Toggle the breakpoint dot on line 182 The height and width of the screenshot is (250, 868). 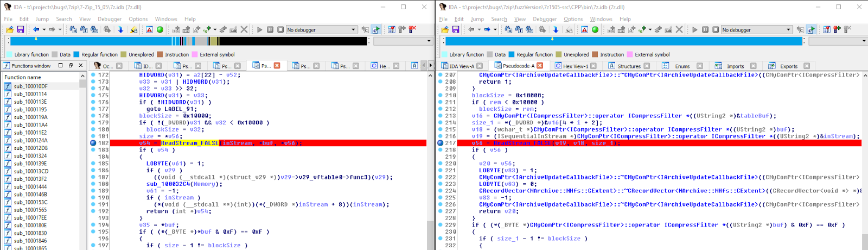[93, 143]
